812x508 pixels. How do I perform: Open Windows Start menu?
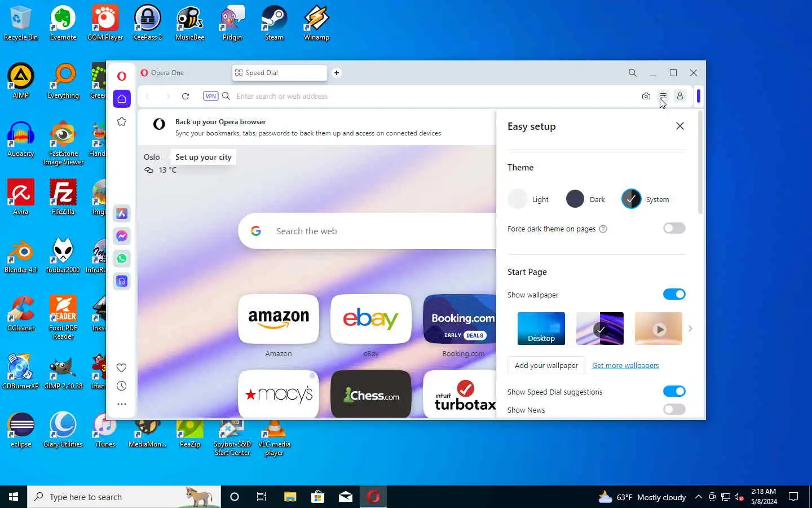pyautogui.click(x=14, y=497)
